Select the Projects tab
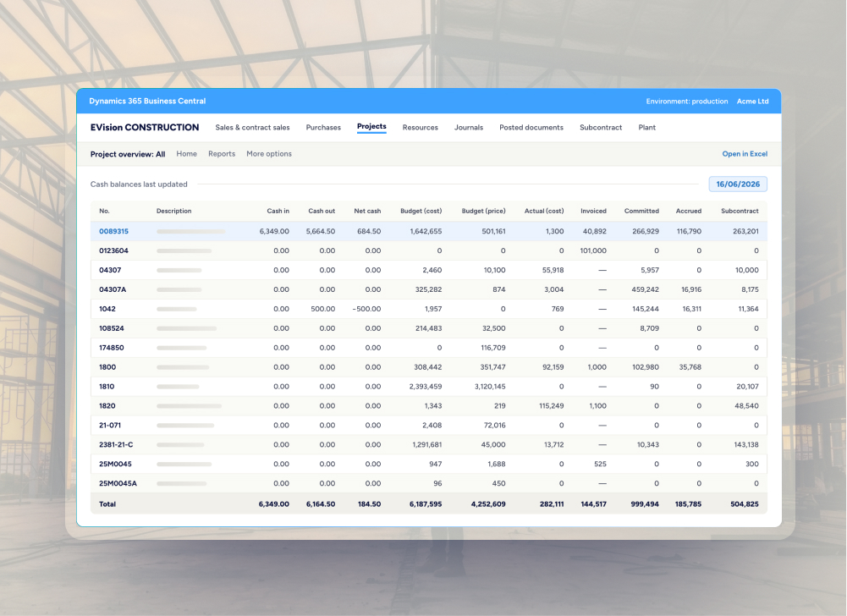 (371, 126)
